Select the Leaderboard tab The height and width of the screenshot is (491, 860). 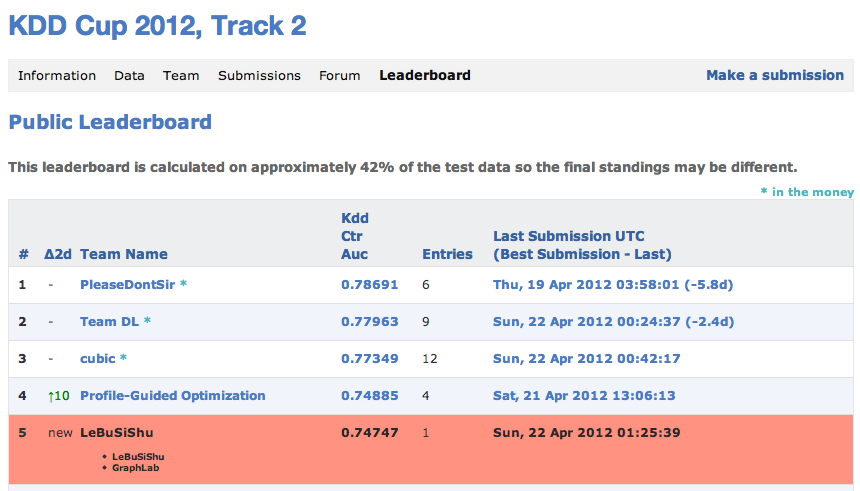coord(424,75)
